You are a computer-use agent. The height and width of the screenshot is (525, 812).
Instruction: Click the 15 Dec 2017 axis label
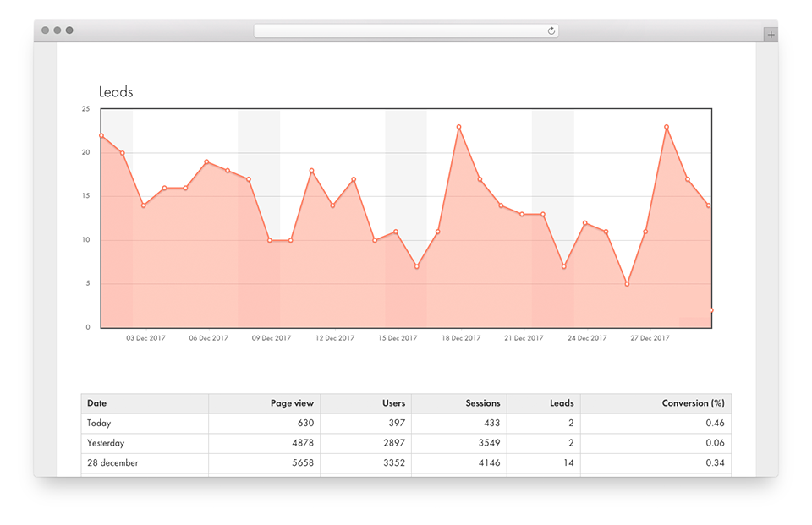[x=398, y=338]
